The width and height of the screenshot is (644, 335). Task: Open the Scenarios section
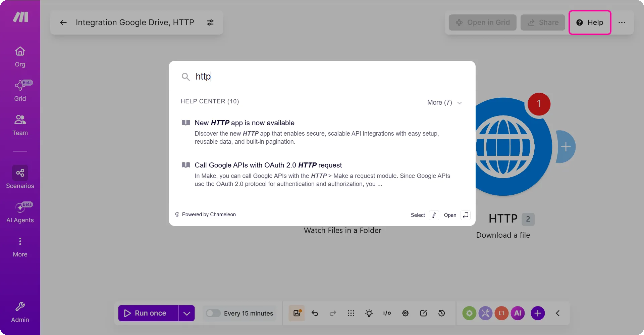click(x=20, y=177)
